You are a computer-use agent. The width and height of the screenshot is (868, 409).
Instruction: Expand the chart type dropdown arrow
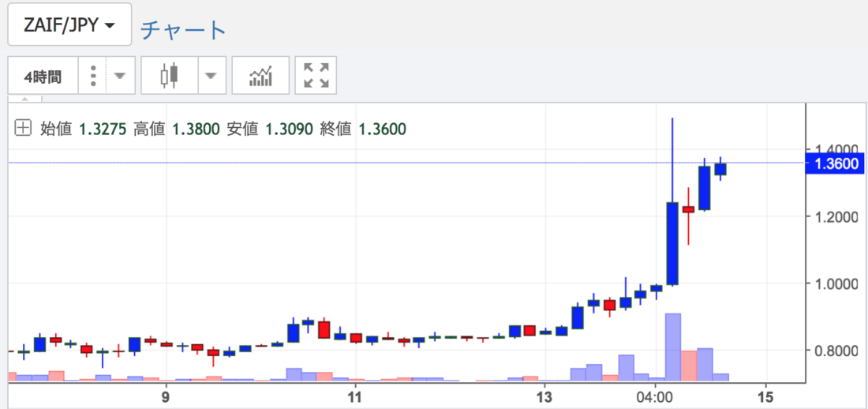[211, 76]
